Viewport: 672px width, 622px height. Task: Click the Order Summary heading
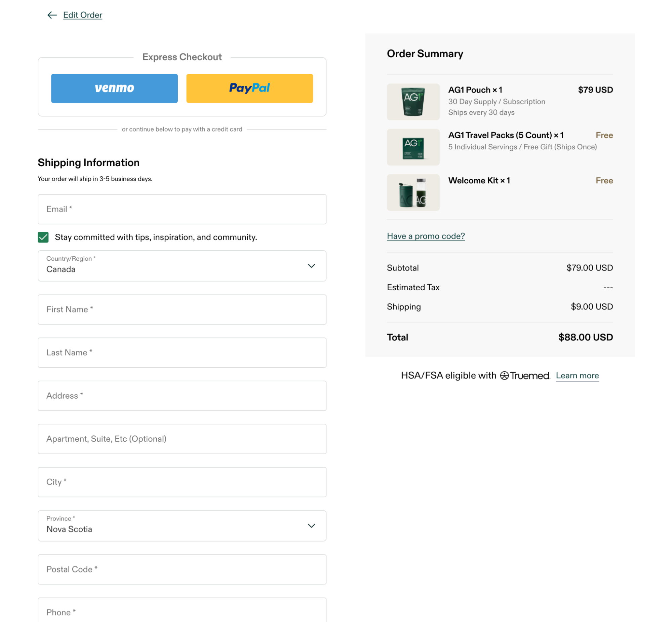tap(425, 53)
